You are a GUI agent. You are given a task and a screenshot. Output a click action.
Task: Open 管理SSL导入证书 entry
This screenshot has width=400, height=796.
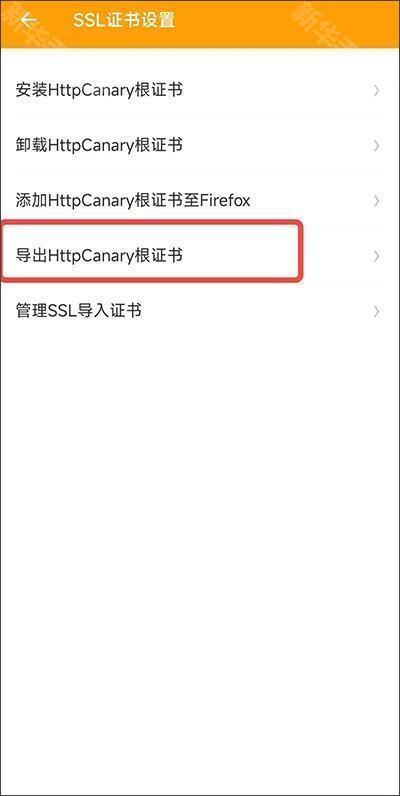(x=200, y=311)
